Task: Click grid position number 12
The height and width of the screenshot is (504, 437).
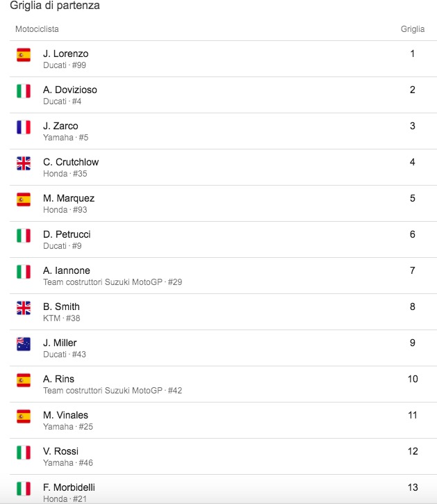Action: click(413, 451)
